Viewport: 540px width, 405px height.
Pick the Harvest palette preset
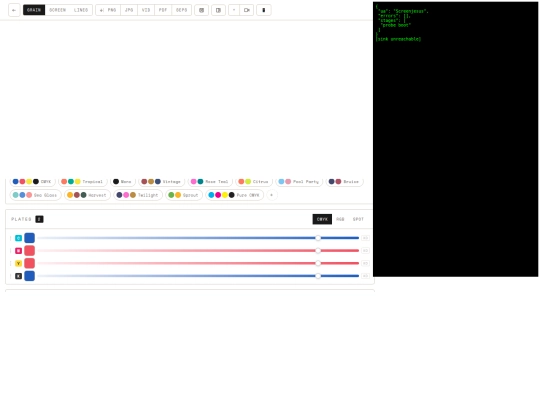87,195
